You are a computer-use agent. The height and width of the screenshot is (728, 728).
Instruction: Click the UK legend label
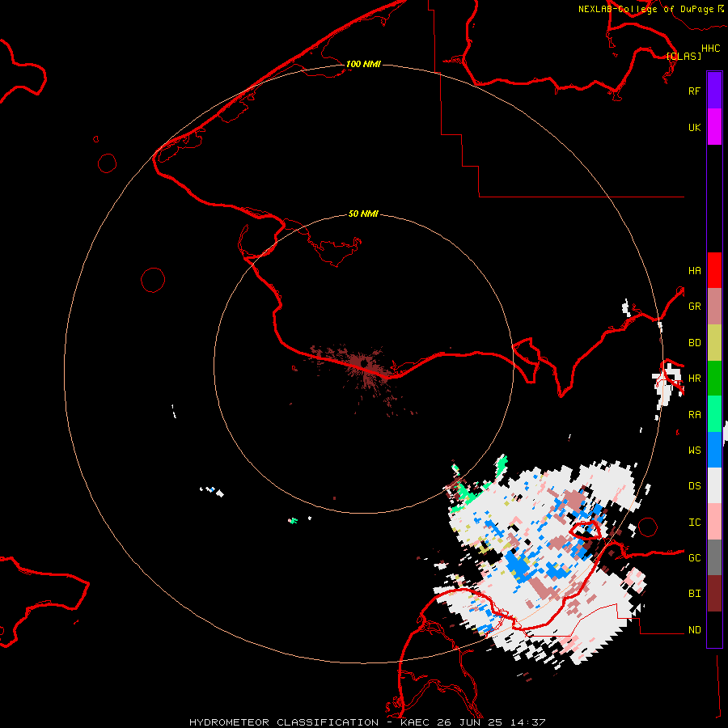(x=694, y=127)
